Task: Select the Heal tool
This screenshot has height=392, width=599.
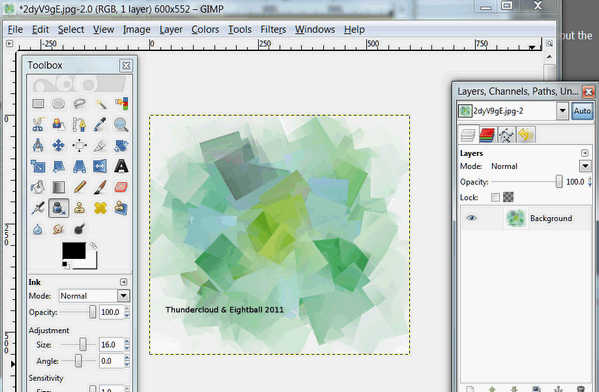Action: pyautogui.click(x=100, y=208)
